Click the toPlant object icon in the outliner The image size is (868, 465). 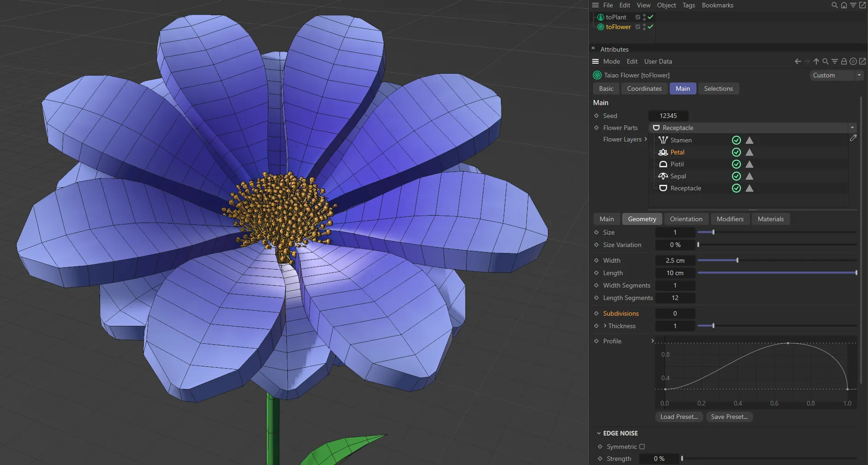pyautogui.click(x=600, y=17)
